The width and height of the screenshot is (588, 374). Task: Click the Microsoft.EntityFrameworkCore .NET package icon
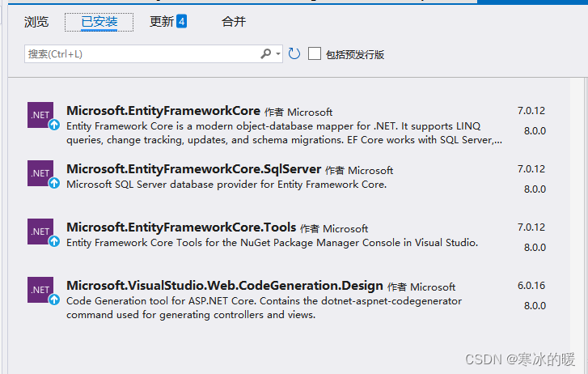click(x=40, y=115)
